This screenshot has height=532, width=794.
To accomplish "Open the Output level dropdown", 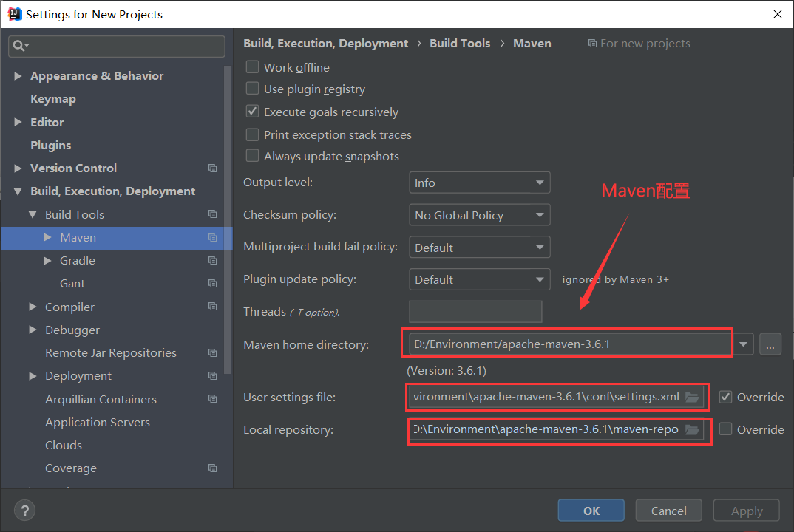I will click(x=480, y=183).
